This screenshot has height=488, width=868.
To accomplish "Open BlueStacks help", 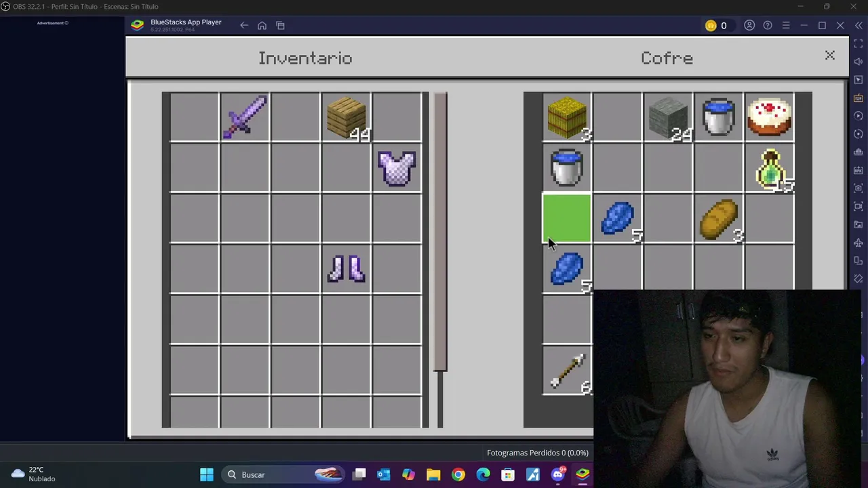I will 768,26.
